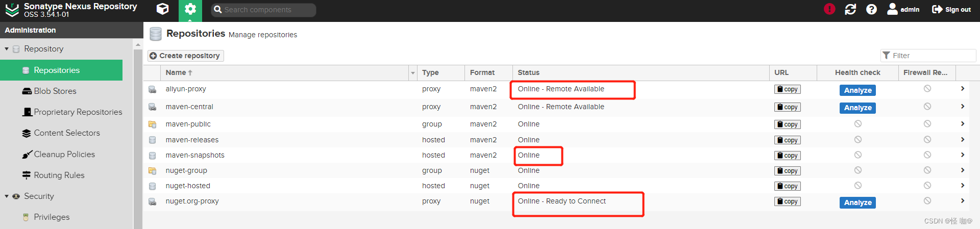The width and height of the screenshot is (980, 229).
Task: Click Repositories page header icon
Action: point(156,34)
